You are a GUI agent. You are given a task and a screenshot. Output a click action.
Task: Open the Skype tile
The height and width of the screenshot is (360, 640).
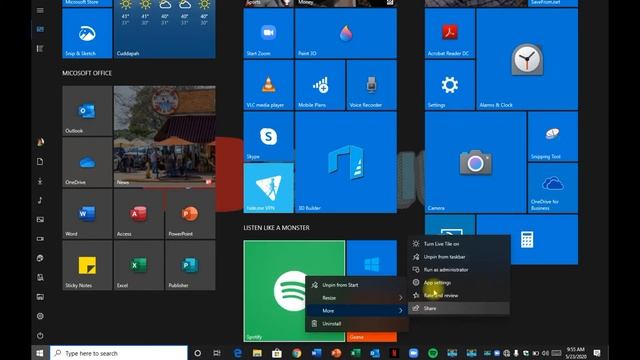tap(268, 136)
